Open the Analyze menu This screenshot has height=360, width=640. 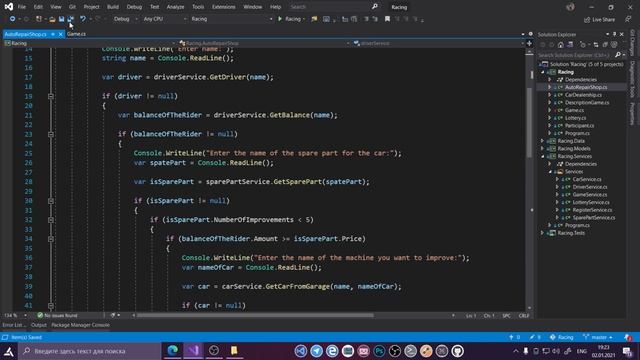pyautogui.click(x=176, y=7)
